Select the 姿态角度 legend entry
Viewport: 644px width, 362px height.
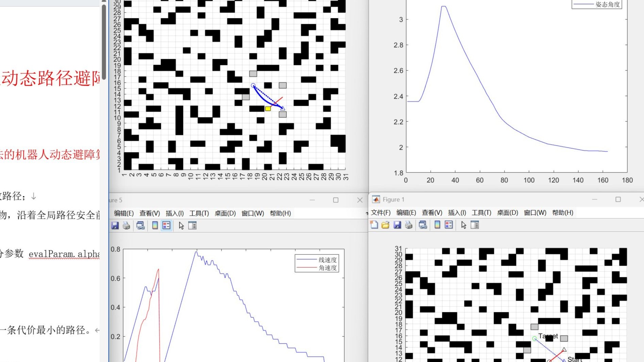[x=597, y=4]
